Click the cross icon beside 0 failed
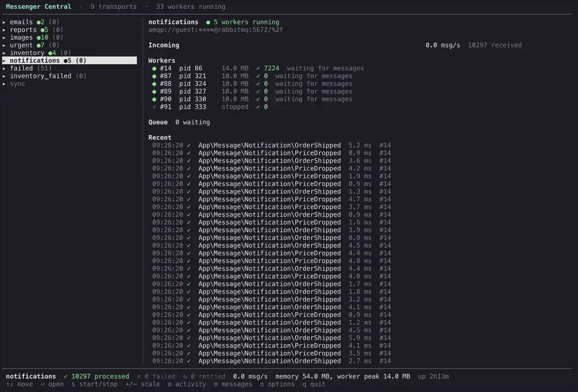Image resolution: width=578 pixels, height=392 pixels. click(139, 377)
